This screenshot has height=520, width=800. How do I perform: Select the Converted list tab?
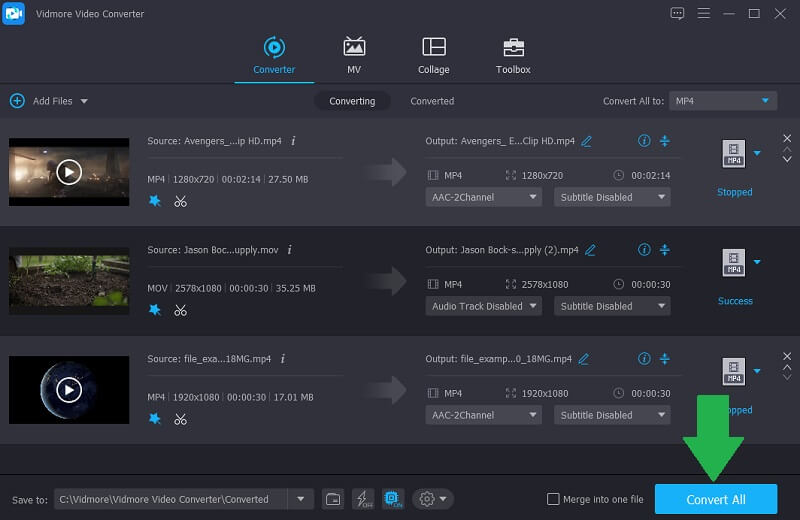tap(432, 101)
